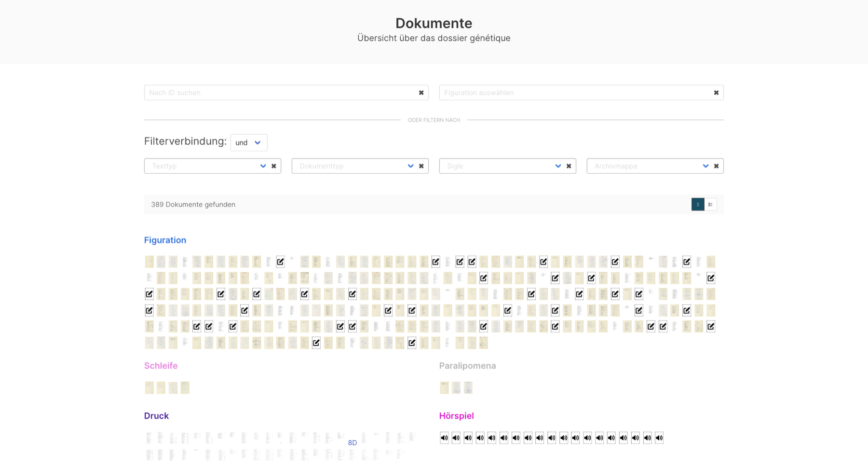Screen dimensions: 868x475
Task: Open the last thumbnail under Paralipomena
Action: click(468, 388)
